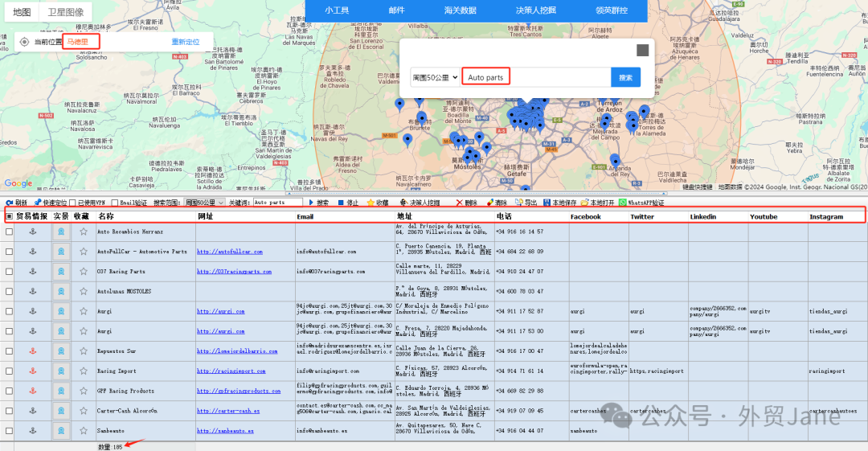Click trade intelligence anchor for Auto Recambios Herranz
Screen dimensions: 868x451
coord(33,232)
